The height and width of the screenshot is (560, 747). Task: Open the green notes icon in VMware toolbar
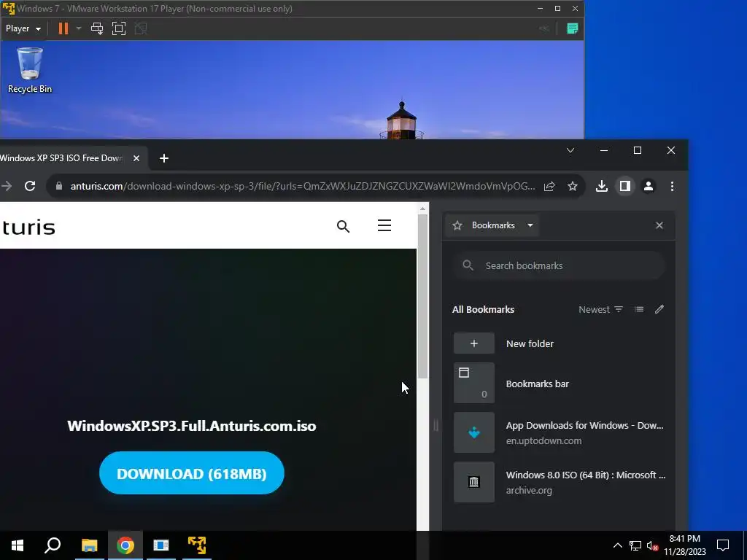point(572,28)
